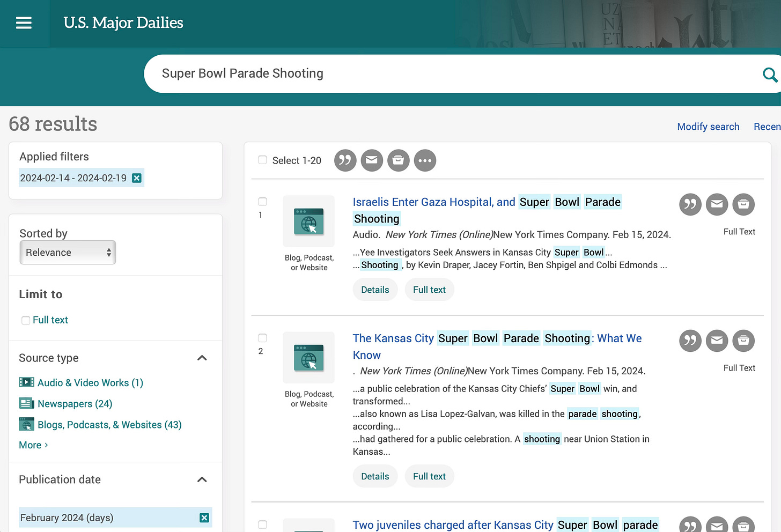Check the box for result 2

262,338
